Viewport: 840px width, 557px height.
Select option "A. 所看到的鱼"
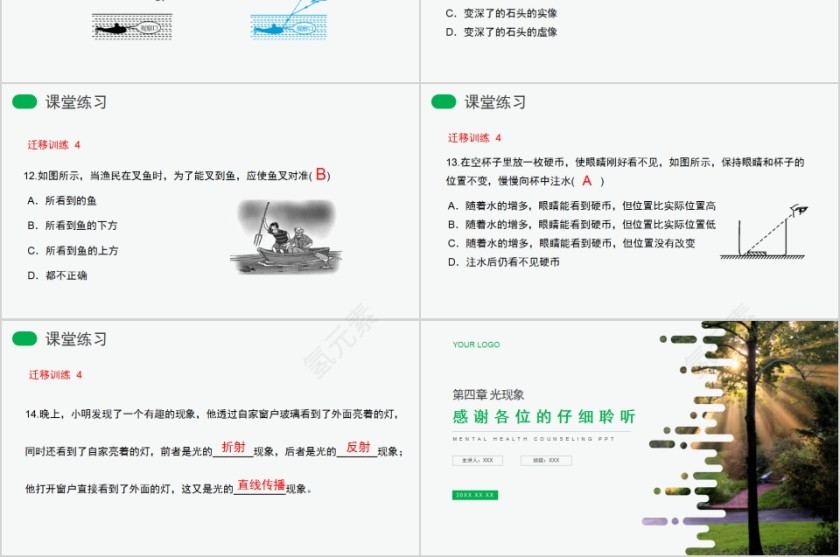[62, 201]
